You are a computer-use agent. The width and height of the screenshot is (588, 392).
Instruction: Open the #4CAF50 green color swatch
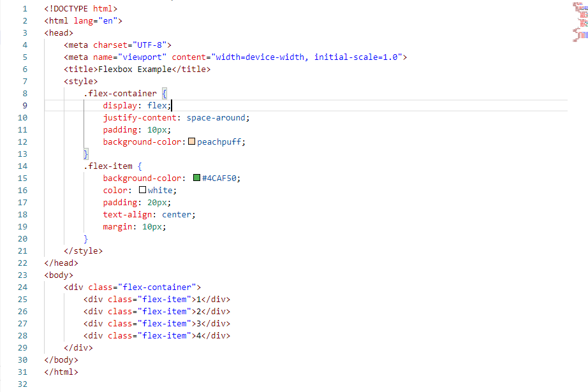coord(197,178)
